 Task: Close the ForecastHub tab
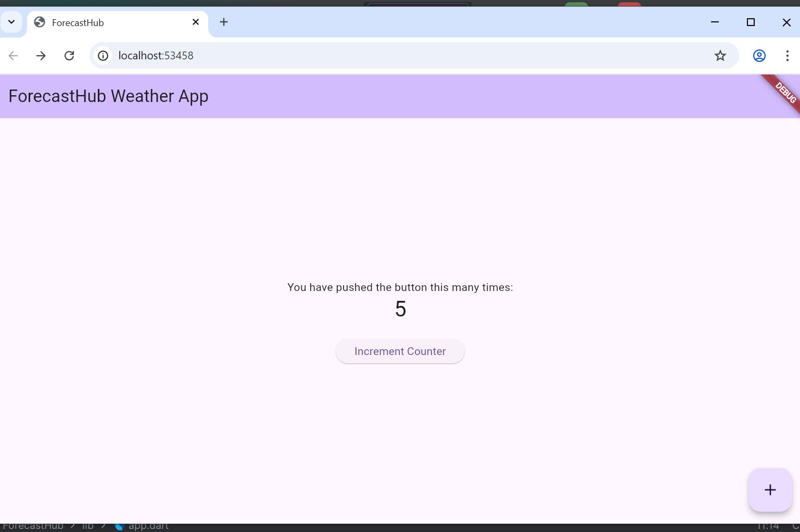[196, 22]
